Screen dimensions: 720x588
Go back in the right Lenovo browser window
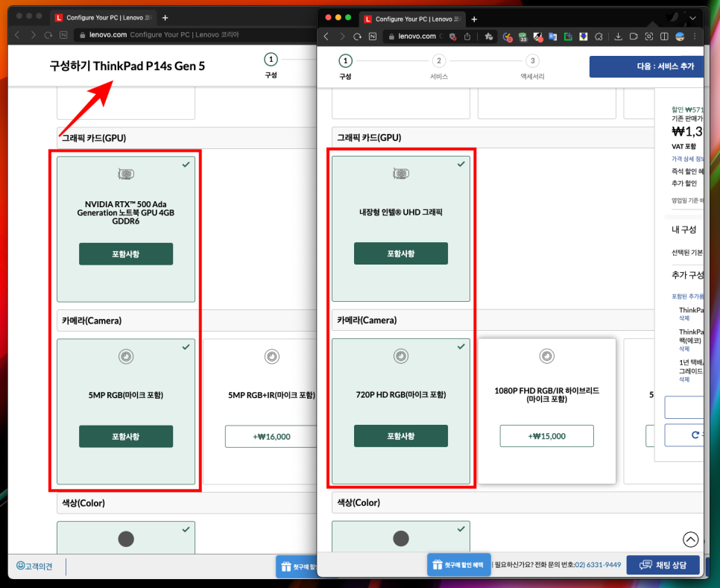coord(326,37)
